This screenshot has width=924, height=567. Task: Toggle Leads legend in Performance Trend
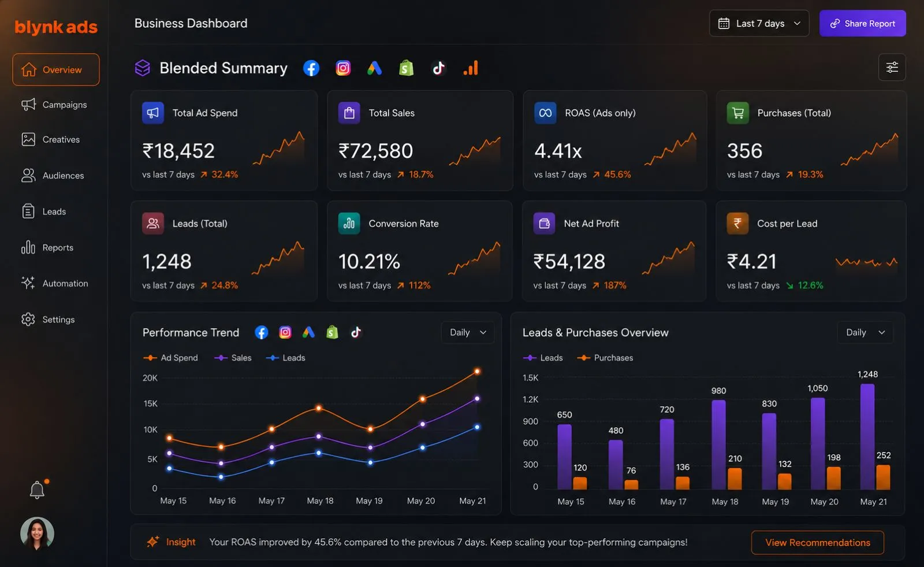click(x=286, y=358)
